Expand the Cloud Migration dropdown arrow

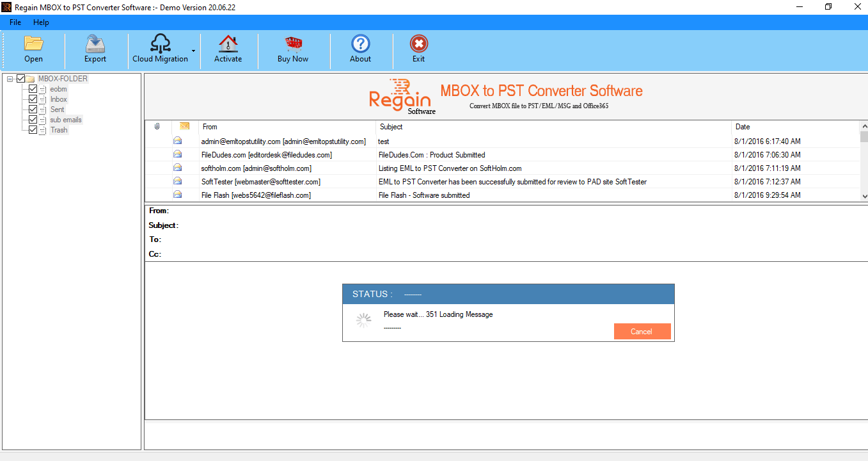(x=193, y=51)
